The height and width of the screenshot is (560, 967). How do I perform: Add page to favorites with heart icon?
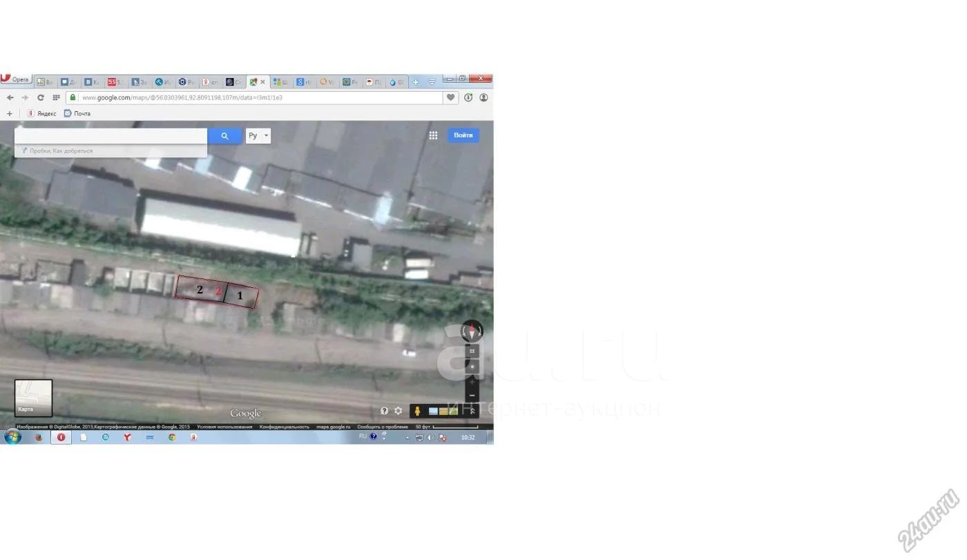[x=451, y=97]
